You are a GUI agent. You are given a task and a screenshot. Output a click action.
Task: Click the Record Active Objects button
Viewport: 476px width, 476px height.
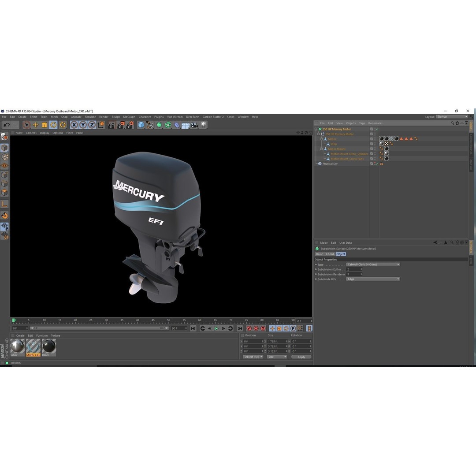pyautogui.click(x=249, y=328)
